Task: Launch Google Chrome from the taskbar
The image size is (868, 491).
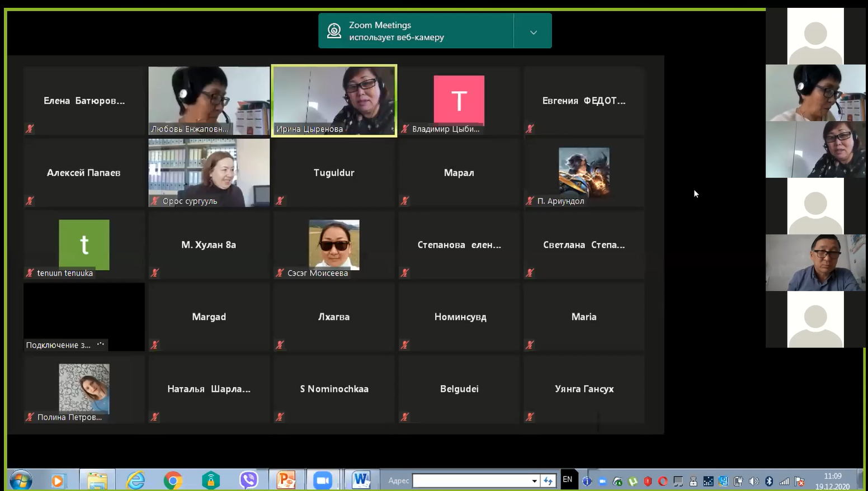Action: coord(173,480)
